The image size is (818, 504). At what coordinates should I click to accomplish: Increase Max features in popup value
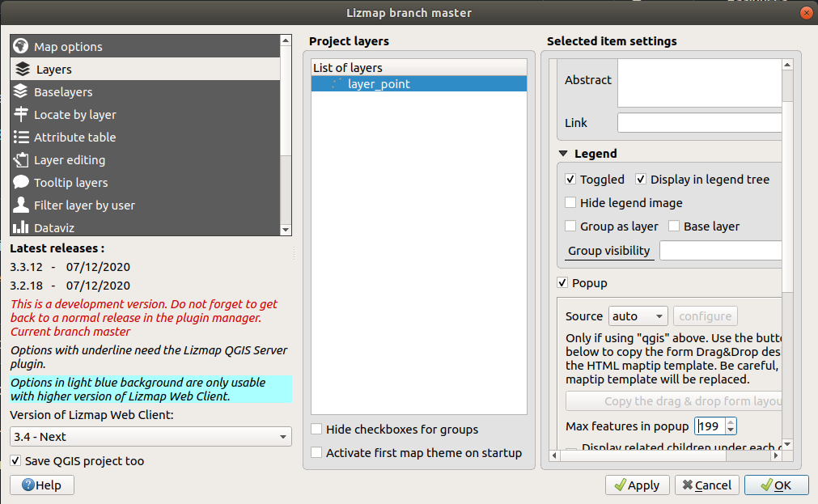tap(731, 422)
